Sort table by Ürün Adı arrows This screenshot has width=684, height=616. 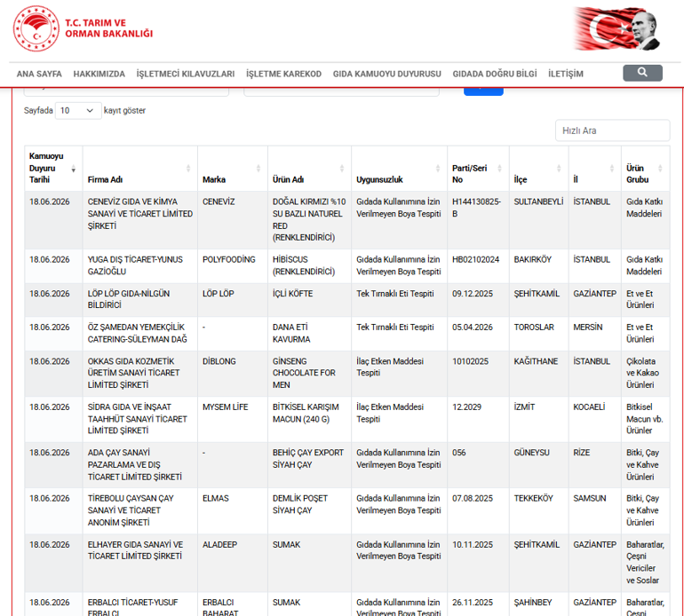[x=342, y=169]
